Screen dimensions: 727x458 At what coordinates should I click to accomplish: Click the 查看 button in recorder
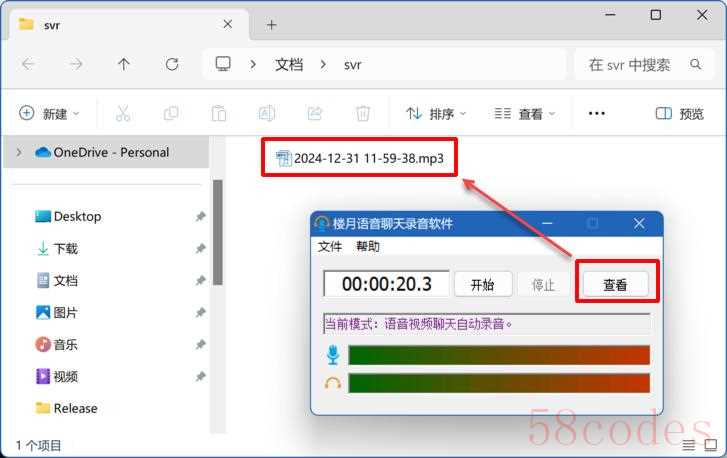(x=615, y=284)
